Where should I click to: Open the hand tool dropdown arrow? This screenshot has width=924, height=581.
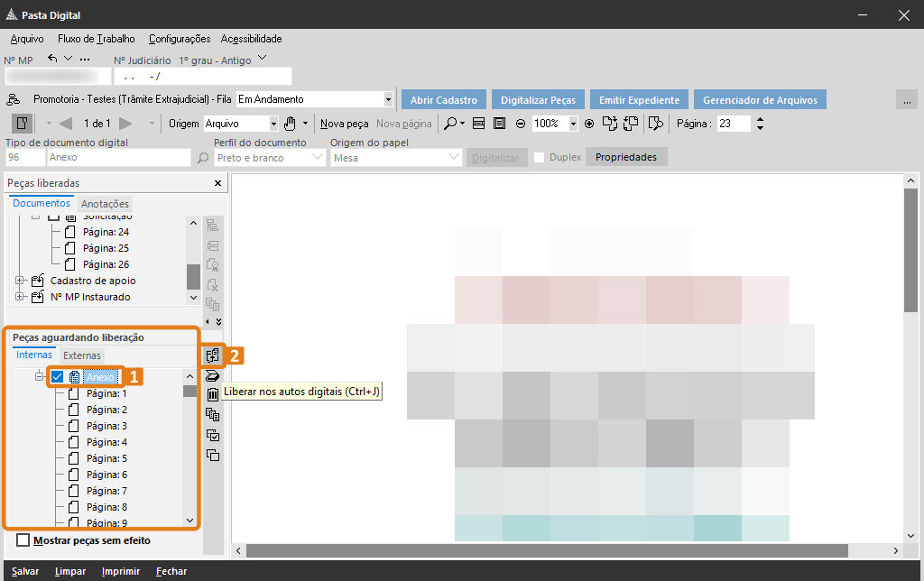(x=305, y=124)
